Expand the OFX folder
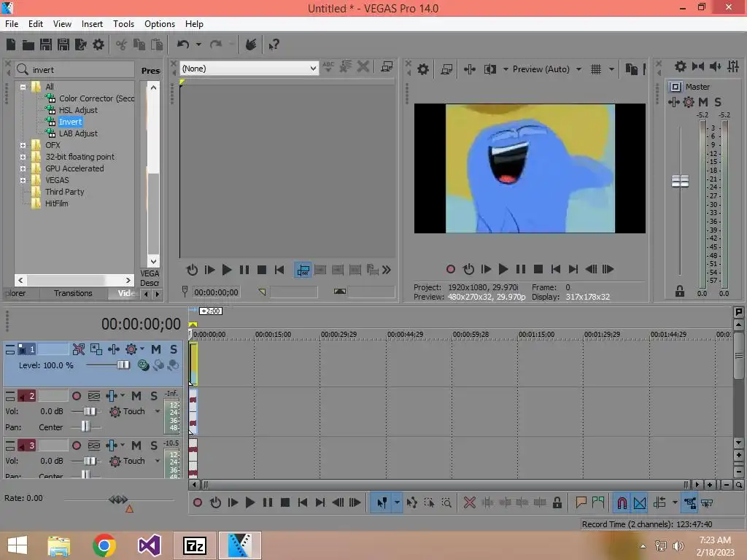This screenshot has height=560, width=747. (x=23, y=145)
